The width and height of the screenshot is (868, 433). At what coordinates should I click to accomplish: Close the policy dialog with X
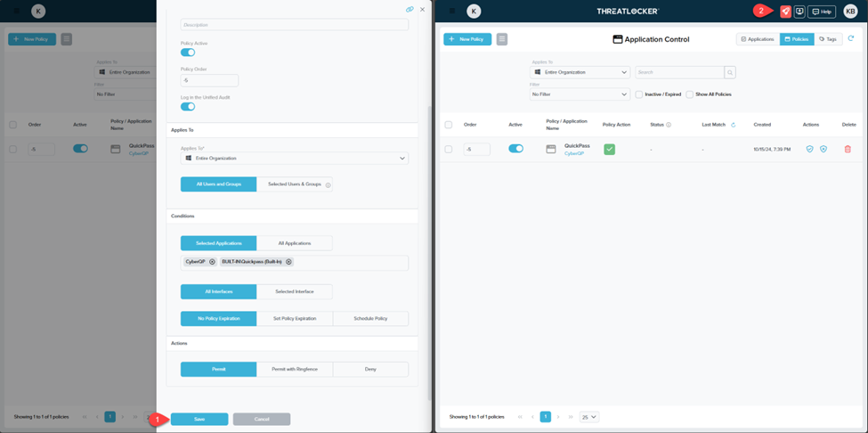pos(422,10)
